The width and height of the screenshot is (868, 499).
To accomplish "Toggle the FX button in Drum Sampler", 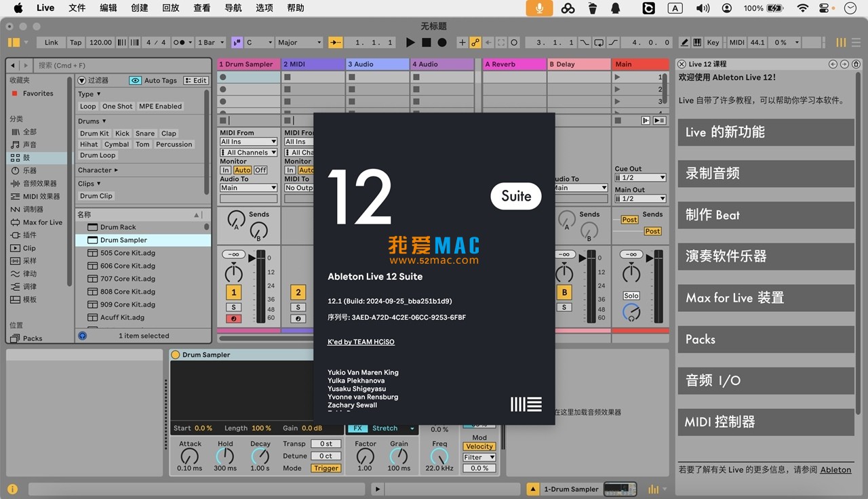I will click(357, 428).
